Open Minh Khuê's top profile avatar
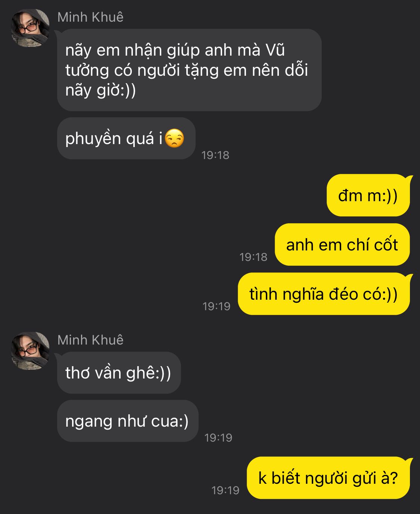420x514 pixels. [x=30, y=28]
